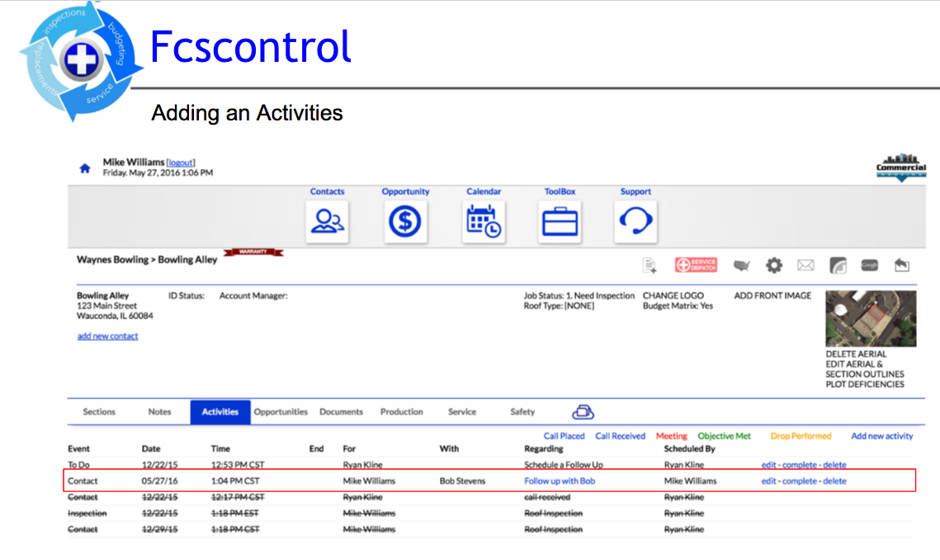Open the ToolBox briefcase icon
Viewport: 940px width, 560px height.
click(560, 222)
